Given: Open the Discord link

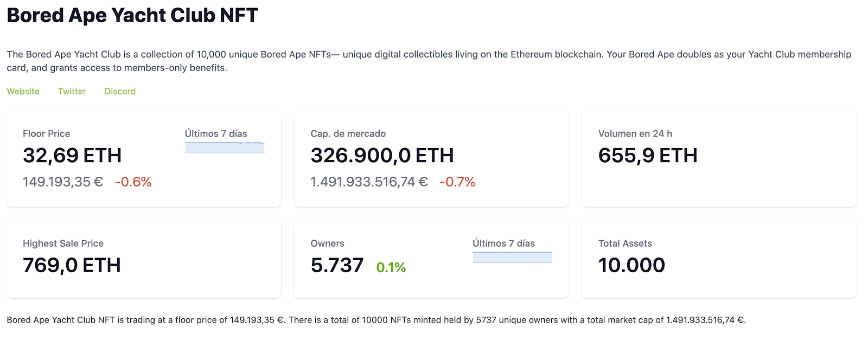Looking at the screenshot, I should click(120, 91).
